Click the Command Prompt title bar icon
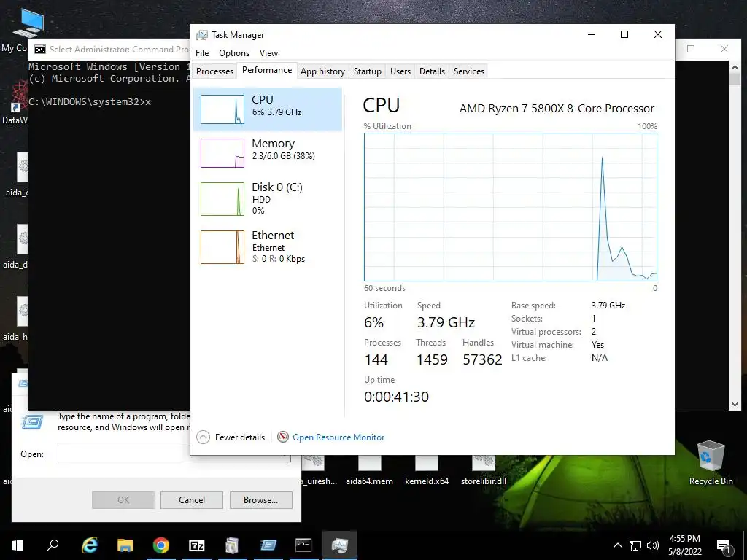The height and width of the screenshot is (560, 747). (40, 50)
